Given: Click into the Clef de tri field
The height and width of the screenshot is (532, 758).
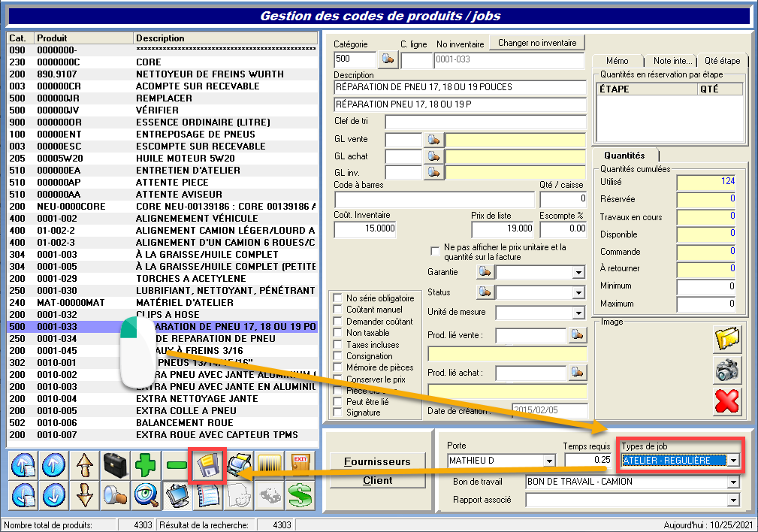Looking at the screenshot, I should tap(485, 122).
